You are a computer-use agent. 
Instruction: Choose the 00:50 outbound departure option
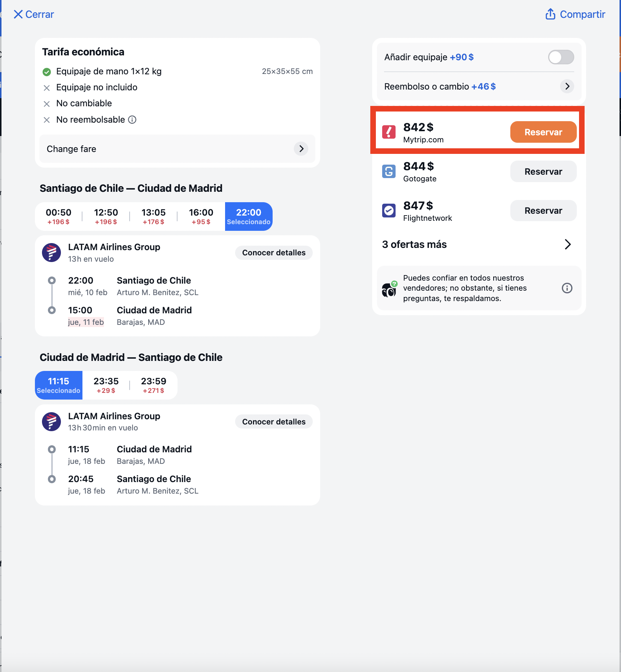(58, 216)
